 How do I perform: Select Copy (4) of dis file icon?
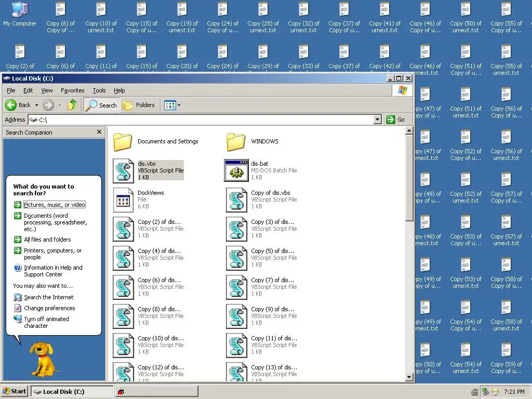123,258
